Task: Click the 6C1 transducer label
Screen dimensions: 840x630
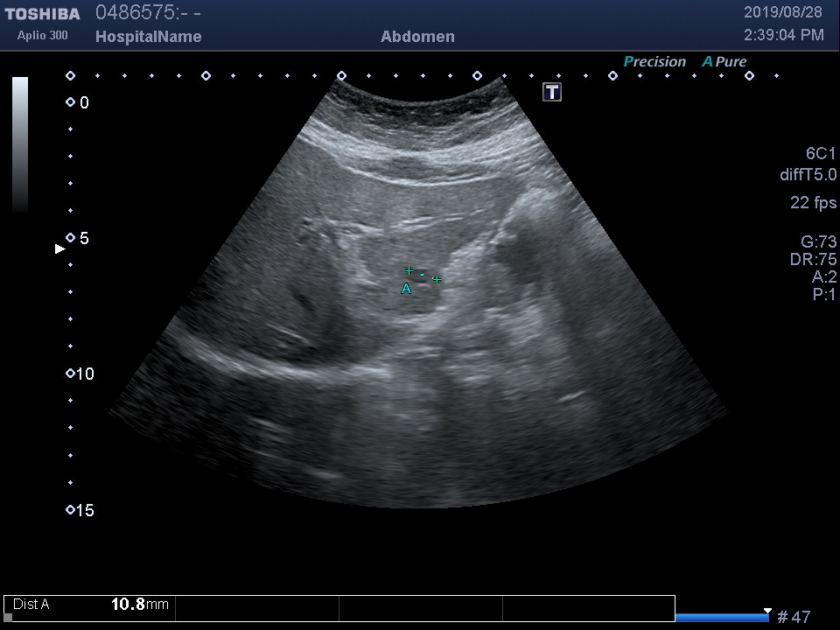Action: tap(821, 154)
